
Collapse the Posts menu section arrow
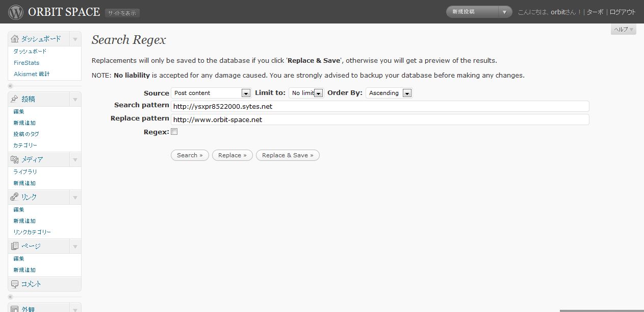click(75, 99)
